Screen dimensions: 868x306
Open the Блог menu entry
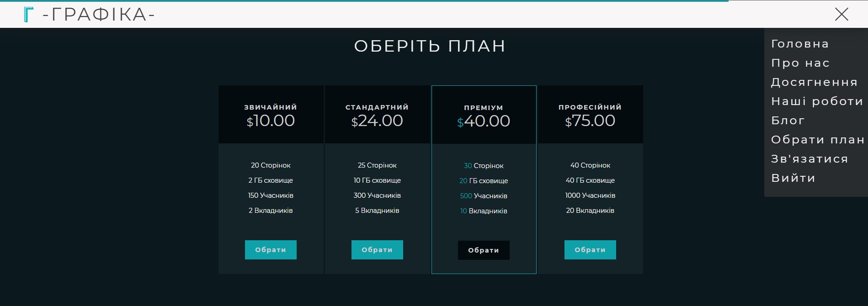click(x=788, y=121)
